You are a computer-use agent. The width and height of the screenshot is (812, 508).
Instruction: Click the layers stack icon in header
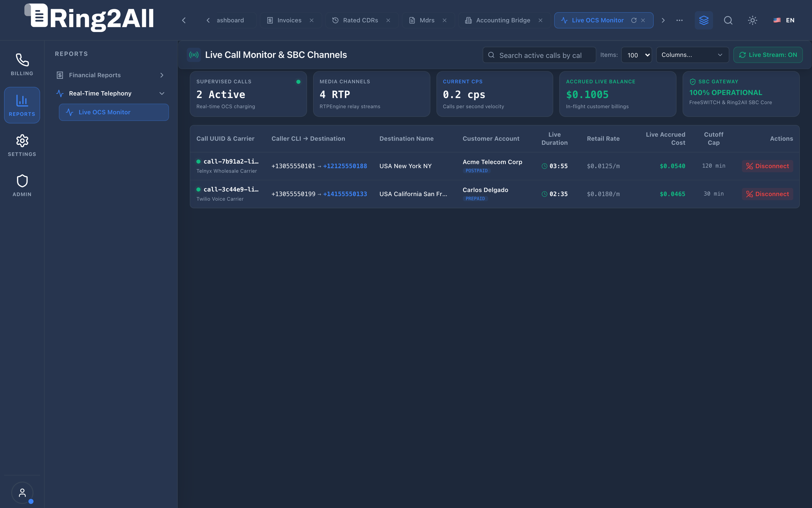point(704,20)
